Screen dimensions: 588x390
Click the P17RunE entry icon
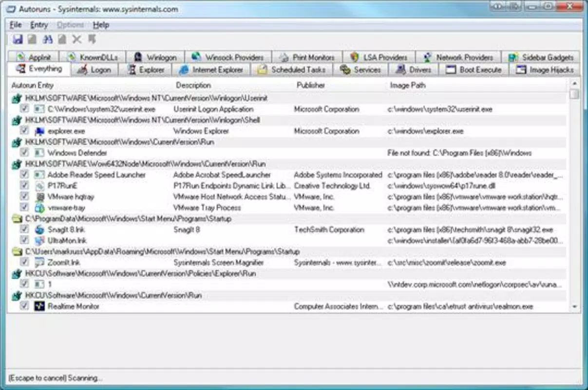click(40, 186)
